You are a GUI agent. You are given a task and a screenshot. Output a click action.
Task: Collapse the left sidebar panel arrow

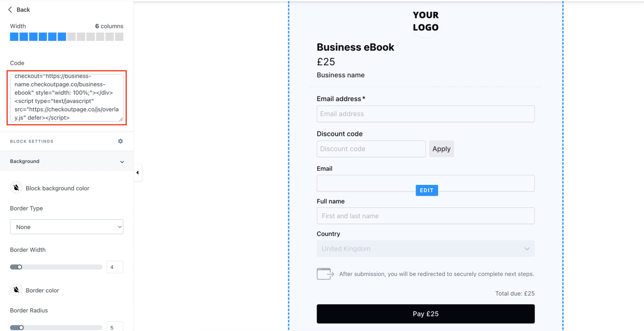(138, 173)
